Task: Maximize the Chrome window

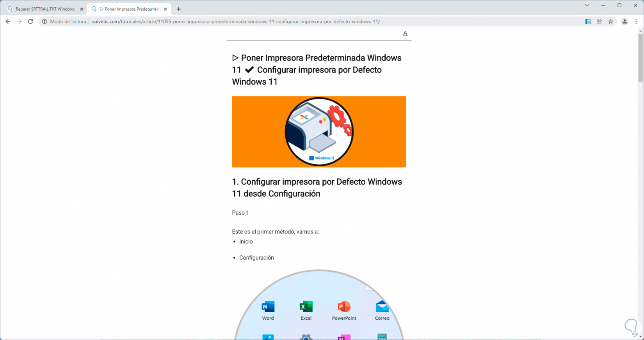Action: pyautogui.click(x=619, y=5)
